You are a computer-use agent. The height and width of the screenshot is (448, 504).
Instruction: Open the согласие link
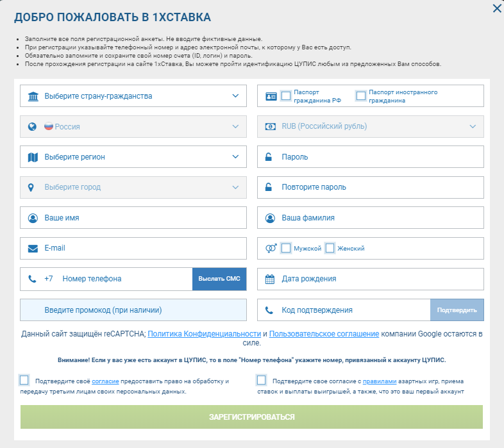point(105,381)
